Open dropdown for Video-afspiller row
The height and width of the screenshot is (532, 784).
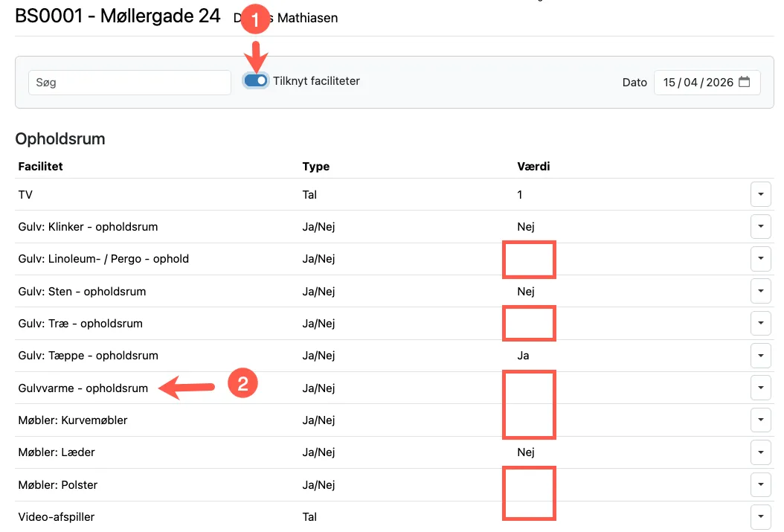[x=759, y=516]
